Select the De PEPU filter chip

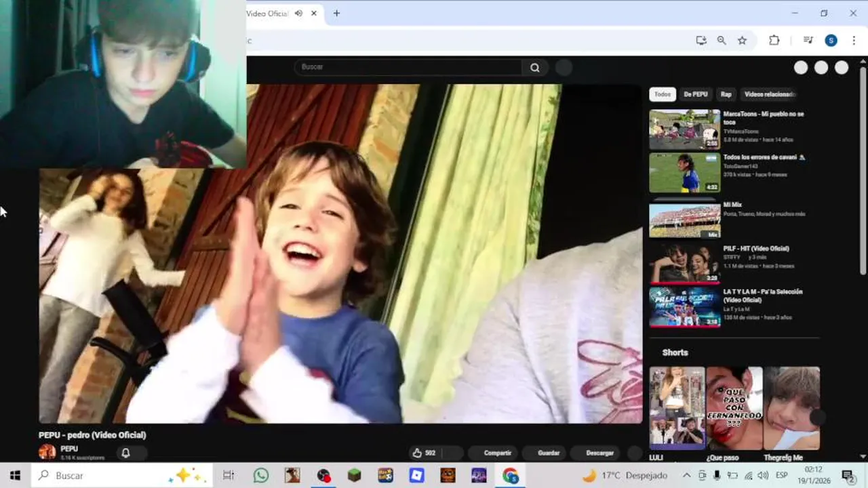696,94
